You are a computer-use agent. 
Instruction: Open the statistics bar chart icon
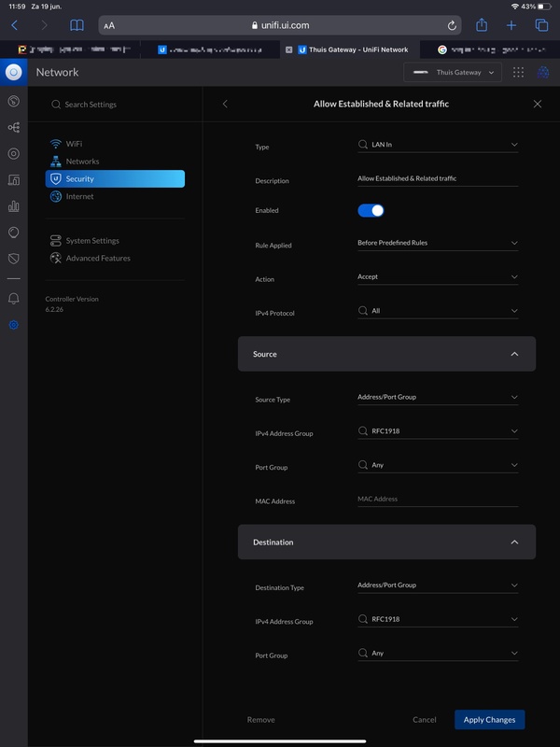(13, 205)
